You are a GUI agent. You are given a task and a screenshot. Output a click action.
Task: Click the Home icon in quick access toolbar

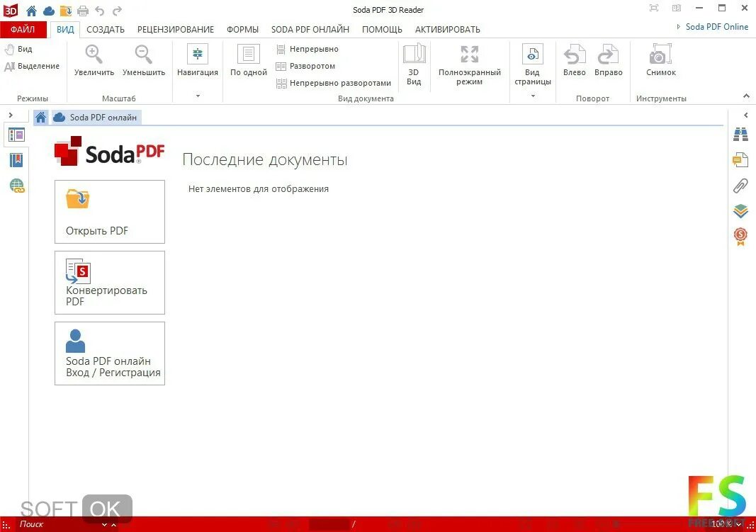31,10
